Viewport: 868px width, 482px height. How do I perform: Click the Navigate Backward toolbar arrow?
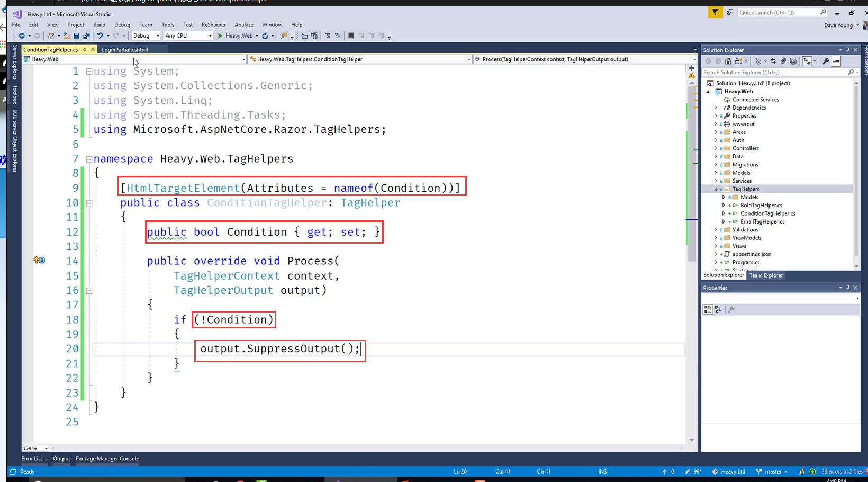pos(22,35)
